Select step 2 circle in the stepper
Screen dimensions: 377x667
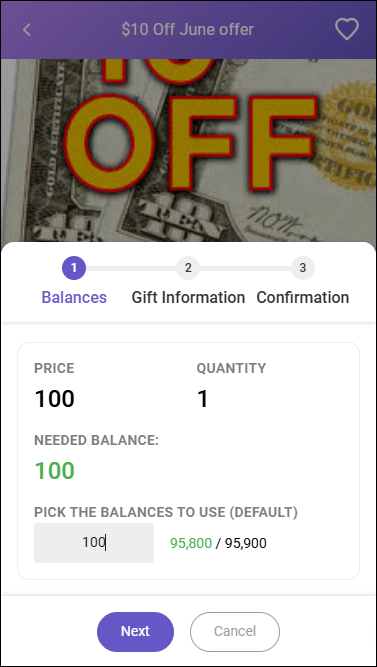188,268
